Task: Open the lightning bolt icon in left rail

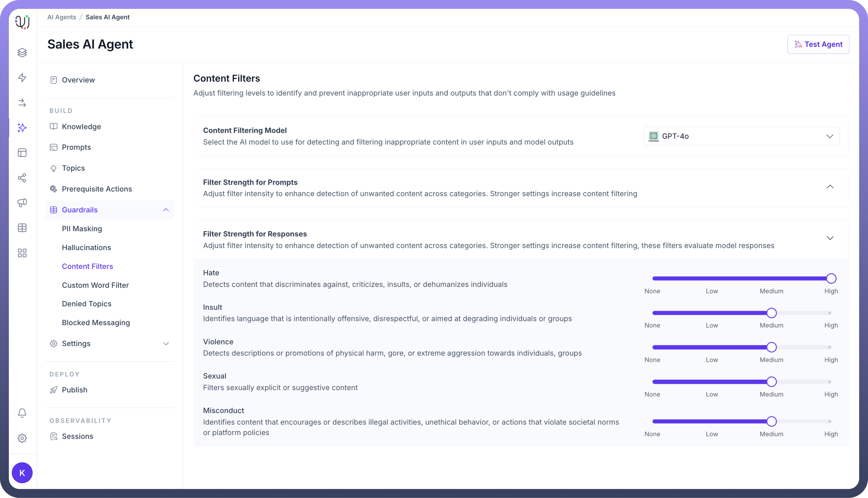Action: tap(22, 78)
